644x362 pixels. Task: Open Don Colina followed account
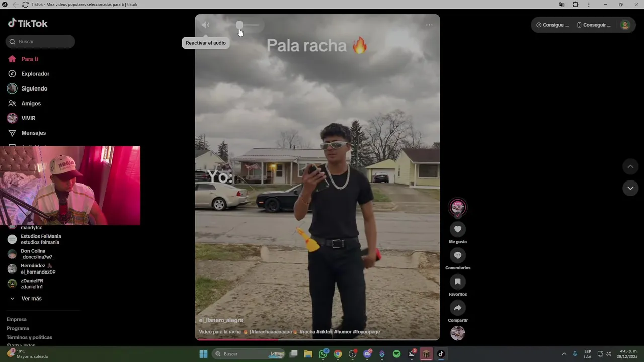(38, 254)
